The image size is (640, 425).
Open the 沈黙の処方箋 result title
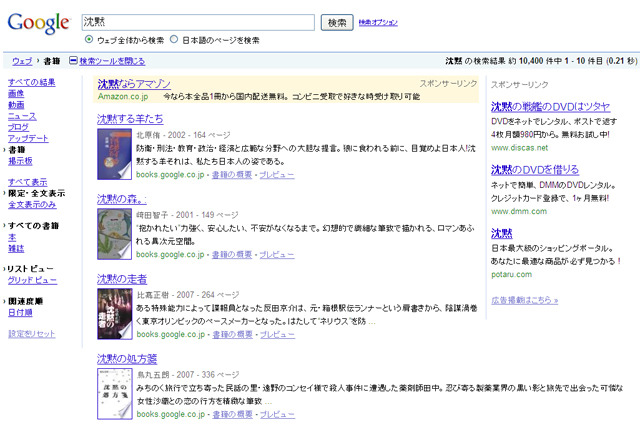coord(127,359)
